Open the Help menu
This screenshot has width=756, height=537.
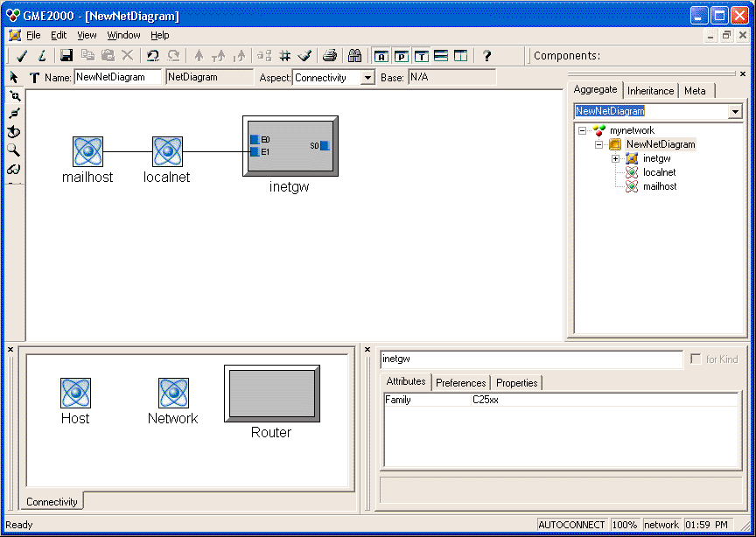click(x=160, y=35)
